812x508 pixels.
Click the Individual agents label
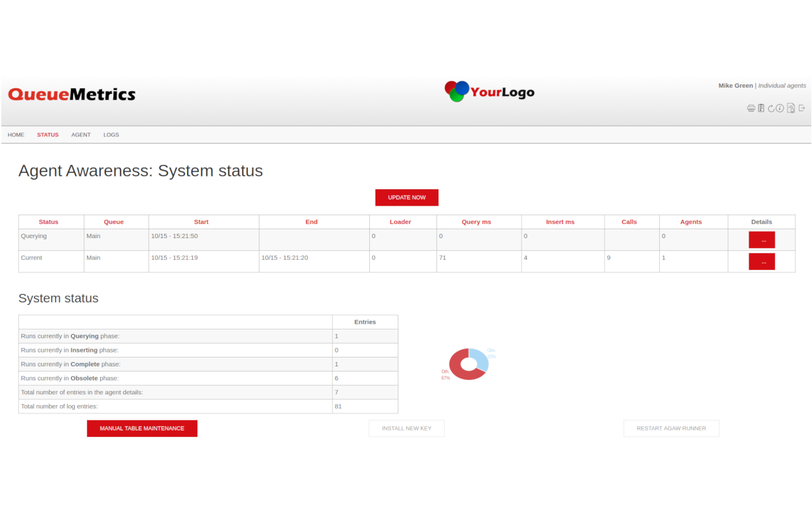point(782,86)
